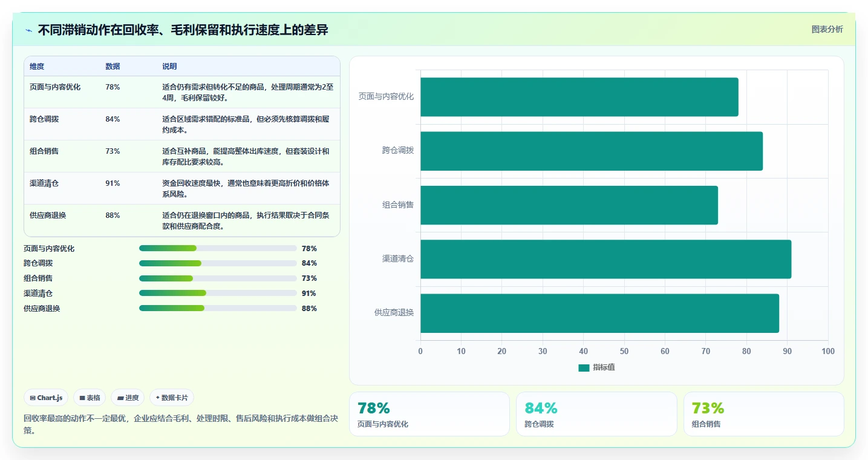Screen dimensions: 868x460
Task: Click 供应商退换 in the table
Action: [48, 215]
